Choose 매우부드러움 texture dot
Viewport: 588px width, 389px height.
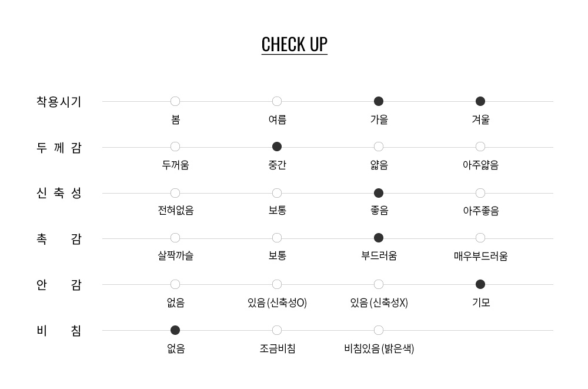[480, 238]
